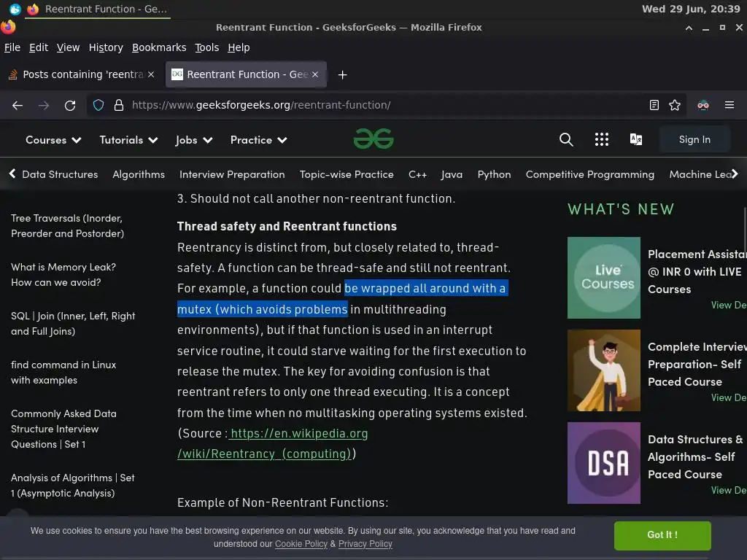Toggle reader view icon
The height and width of the screenshot is (560, 747).
[x=654, y=105]
